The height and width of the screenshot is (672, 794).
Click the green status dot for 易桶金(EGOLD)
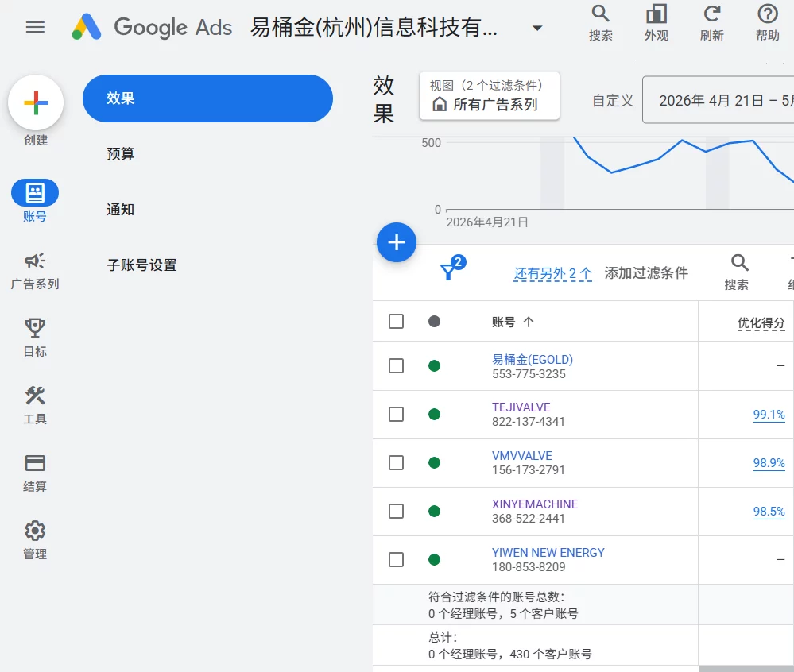pos(434,366)
